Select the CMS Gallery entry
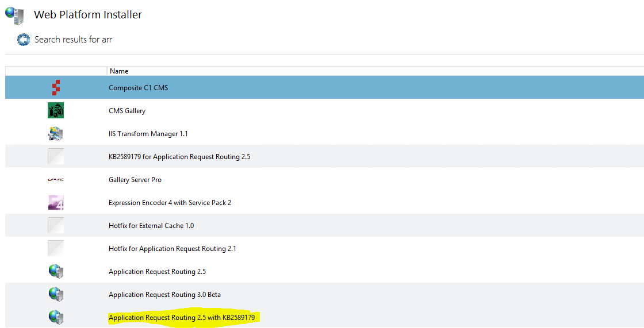Viewport: 644px width, 328px height. point(127,111)
